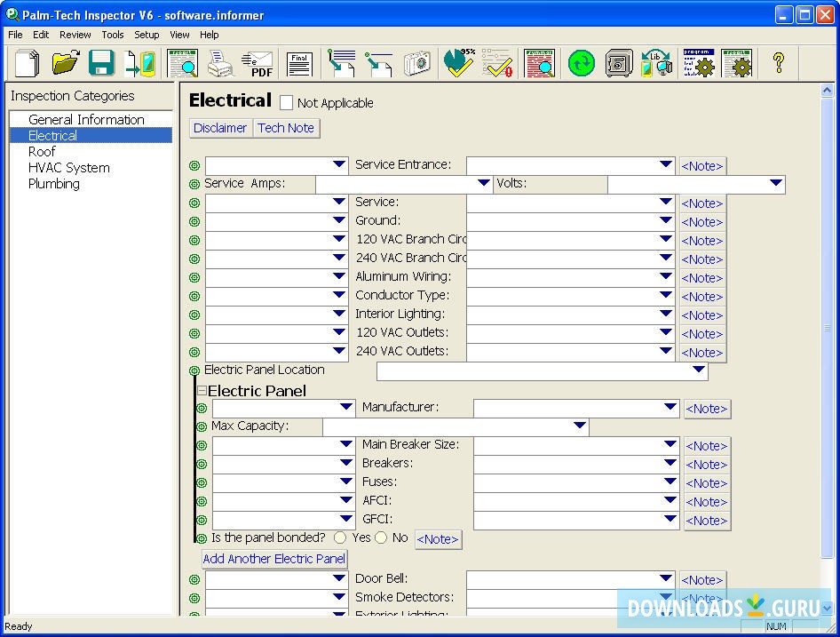
Task: Select HVAC System in Inspection Categories
Action: [x=69, y=168]
